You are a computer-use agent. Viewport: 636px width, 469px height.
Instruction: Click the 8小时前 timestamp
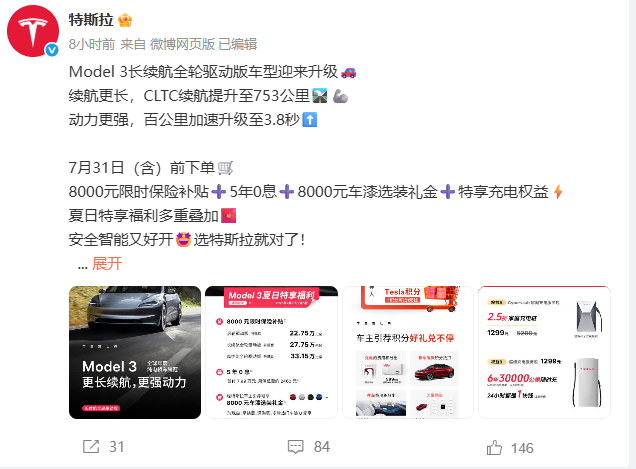point(92,44)
